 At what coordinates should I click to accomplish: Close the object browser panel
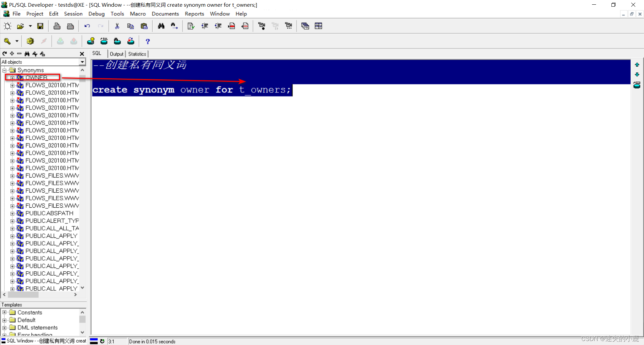click(x=82, y=54)
